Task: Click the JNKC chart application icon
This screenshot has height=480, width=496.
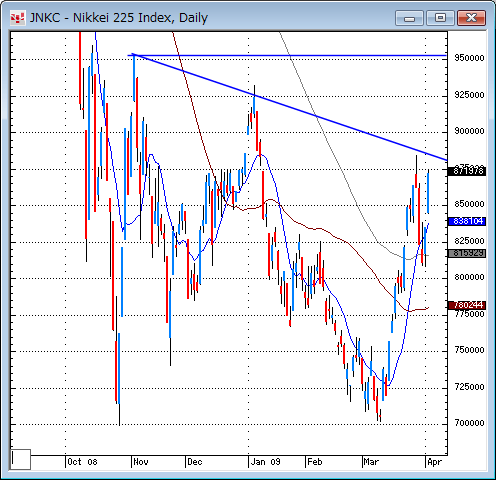Action: click(x=17, y=18)
